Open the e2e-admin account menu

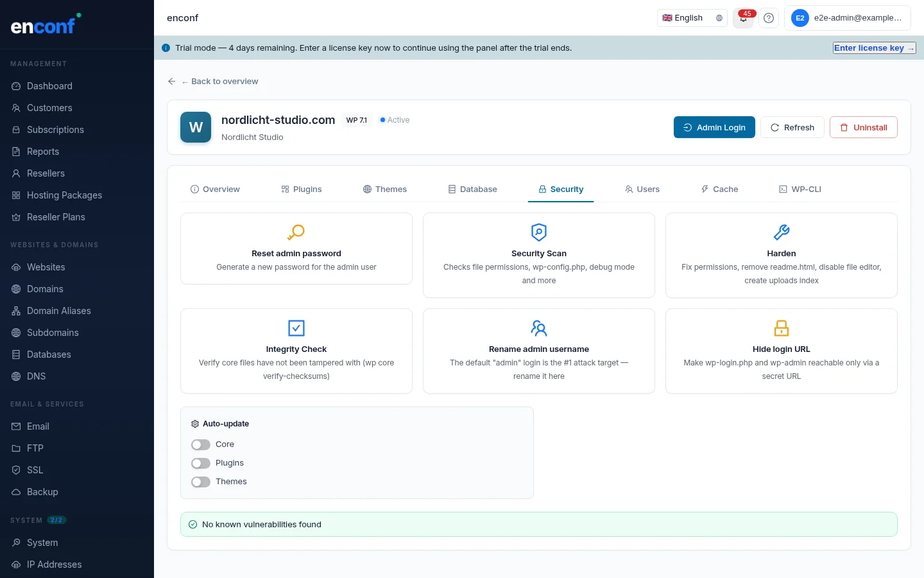pyautogui.click(x=848, y=18)
